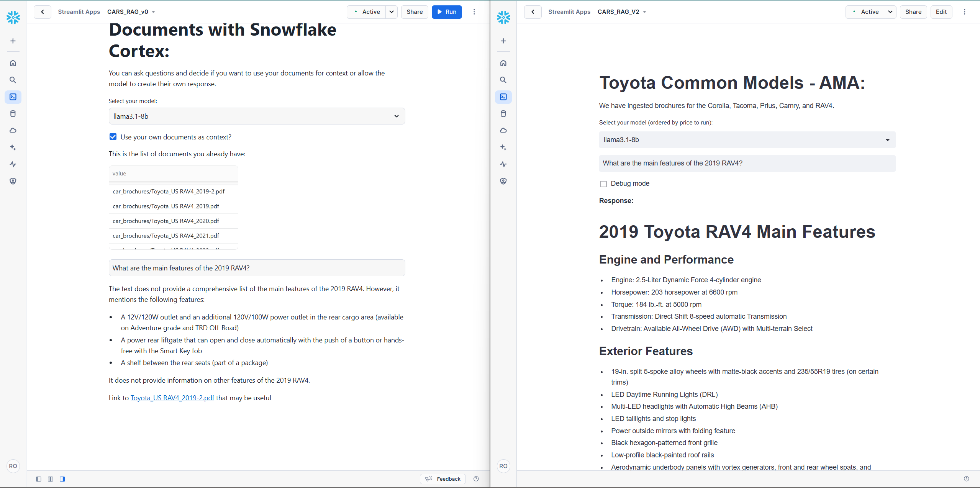Open Monitoring pulse icon in left window sidebar
Screen dimensions: 980x488
tap(13, 164)
